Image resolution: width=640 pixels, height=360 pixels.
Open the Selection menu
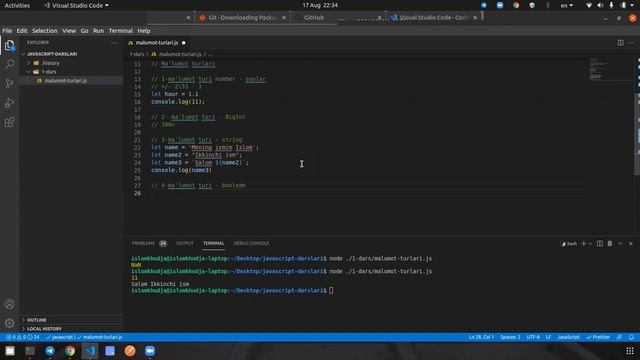(45, 31)
